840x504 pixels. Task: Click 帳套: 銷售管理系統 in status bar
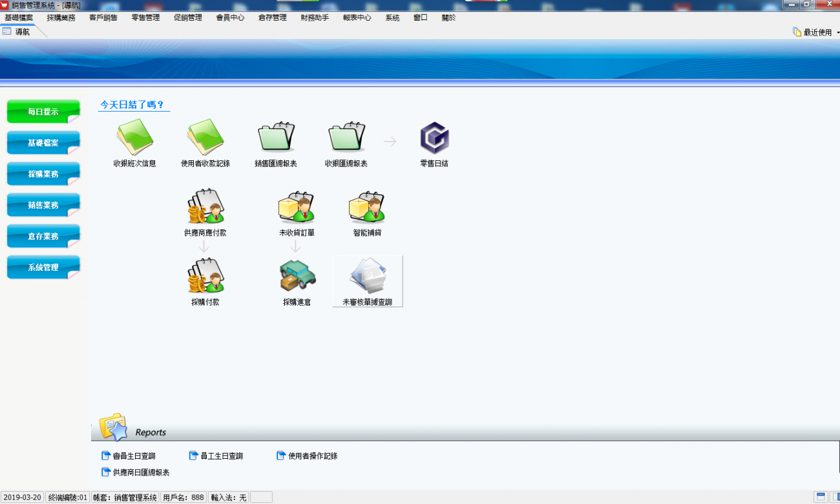click(125, 498)
